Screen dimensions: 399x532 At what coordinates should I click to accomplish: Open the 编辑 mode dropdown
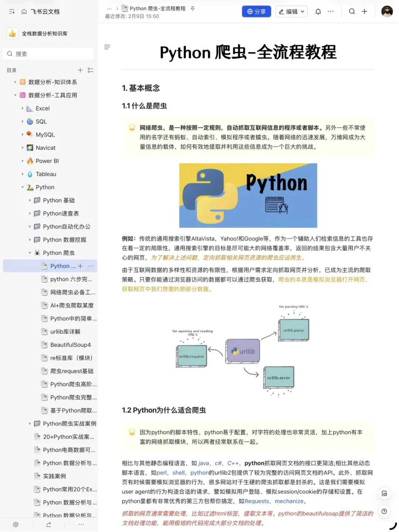tap(292, 11)
